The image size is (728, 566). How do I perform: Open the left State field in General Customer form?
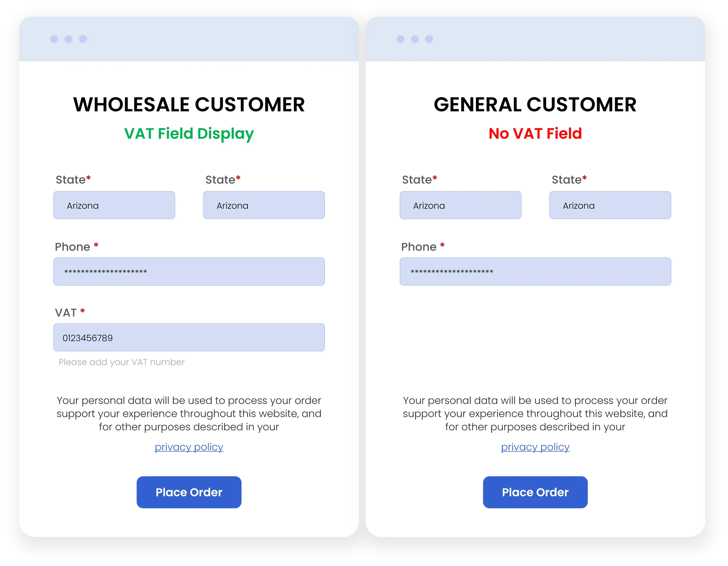coord(460,205)
